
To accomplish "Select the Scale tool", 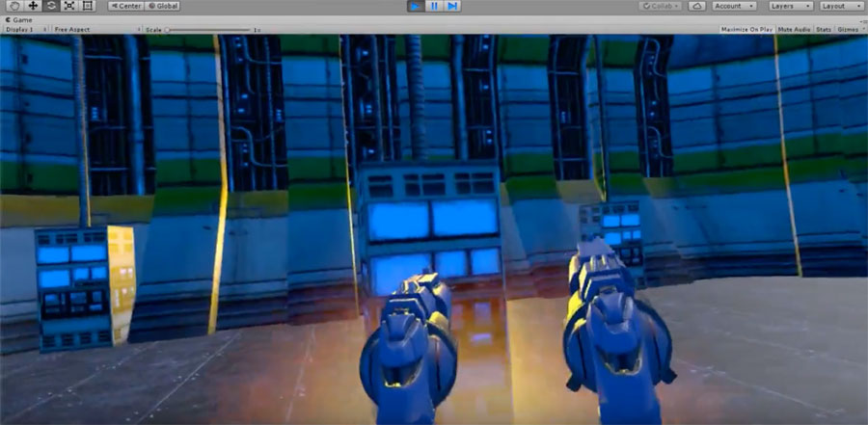I will (69, 6).
